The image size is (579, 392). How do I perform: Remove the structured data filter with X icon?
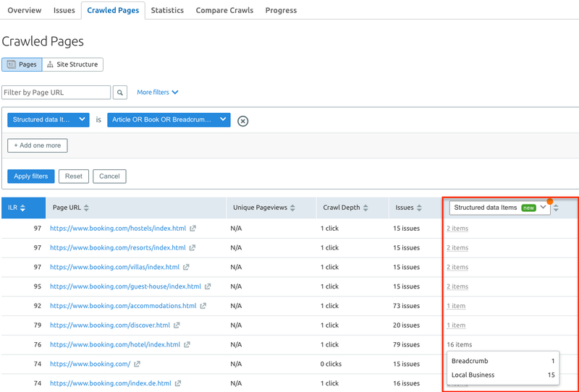tap(242, 121)
